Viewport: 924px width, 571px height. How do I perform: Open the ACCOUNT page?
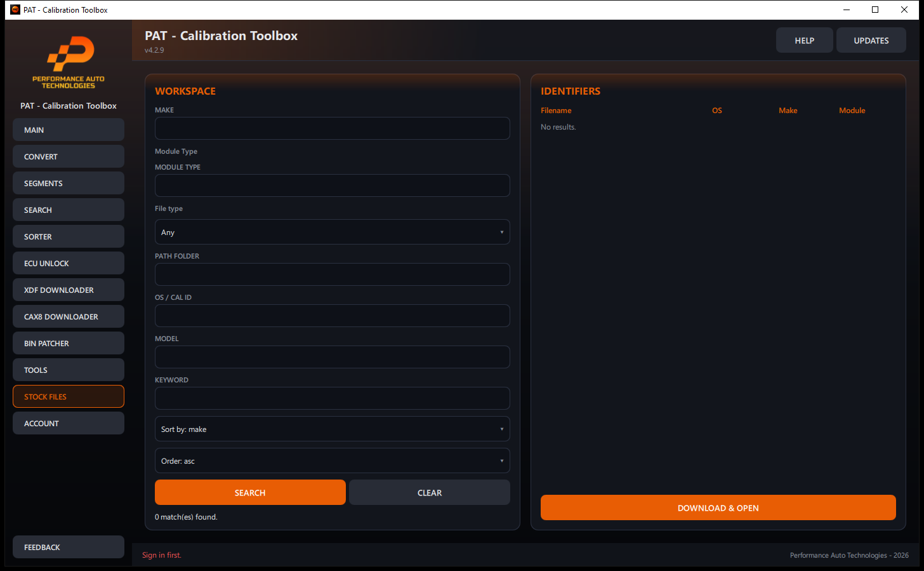69,423
